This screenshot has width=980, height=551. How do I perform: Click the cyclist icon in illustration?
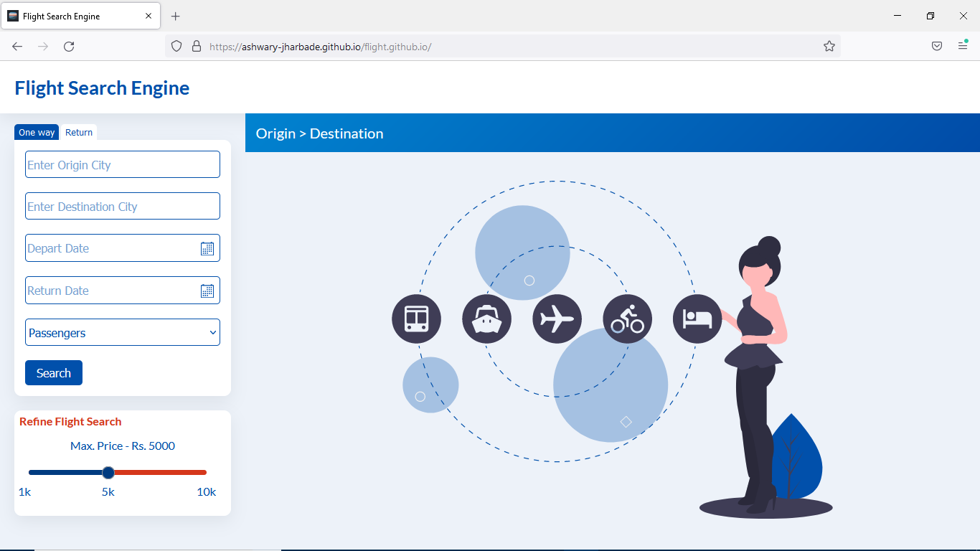tap(627, 319)
